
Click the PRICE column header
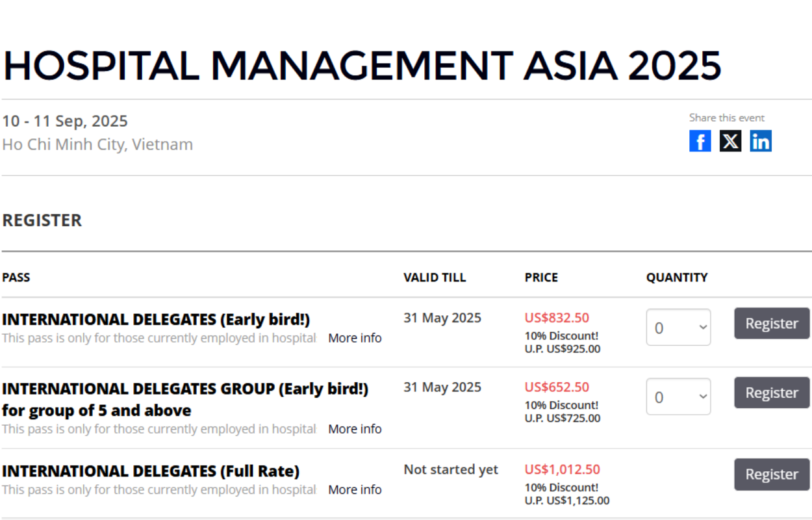point(541,278)
